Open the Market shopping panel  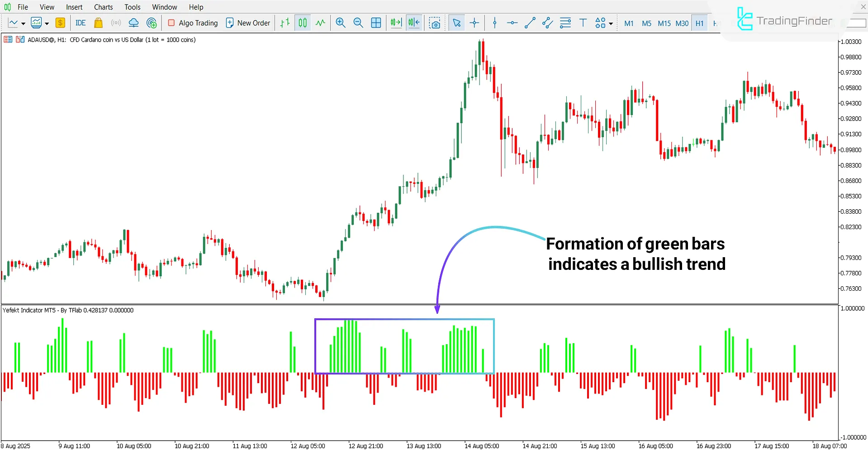98,23
